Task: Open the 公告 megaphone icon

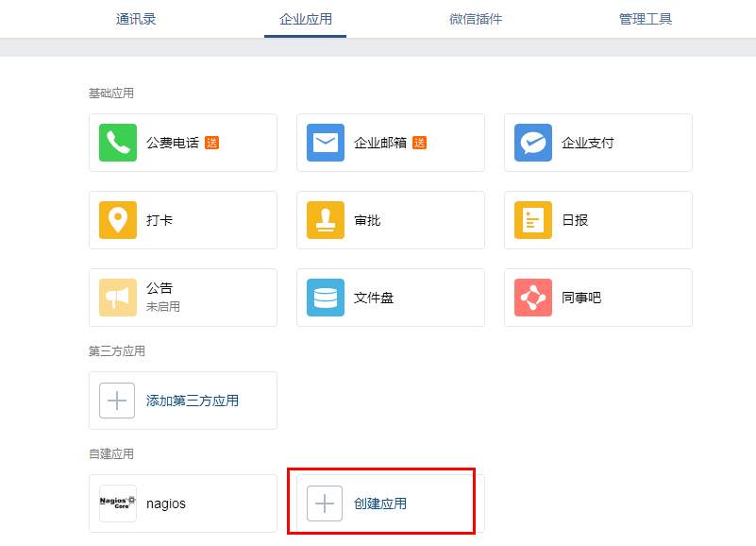Action: point(118,298)
